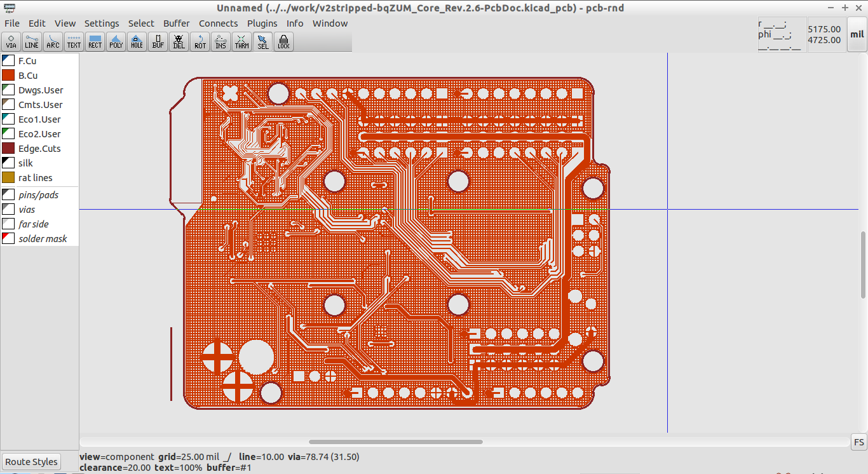Select the ROT rotate tool

pos(200,41)
